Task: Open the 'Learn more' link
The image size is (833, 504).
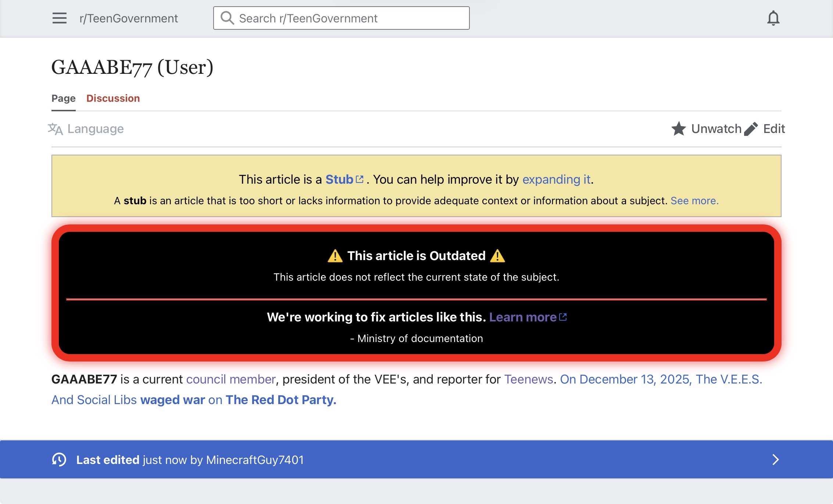Action: (x=522, y=317)
